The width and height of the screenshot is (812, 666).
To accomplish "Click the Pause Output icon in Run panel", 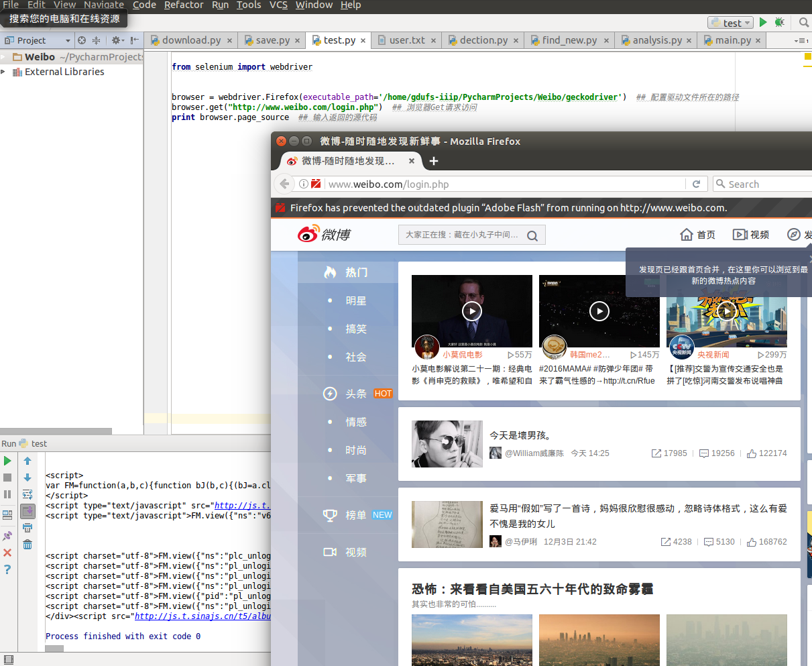I will click(7, 494).
